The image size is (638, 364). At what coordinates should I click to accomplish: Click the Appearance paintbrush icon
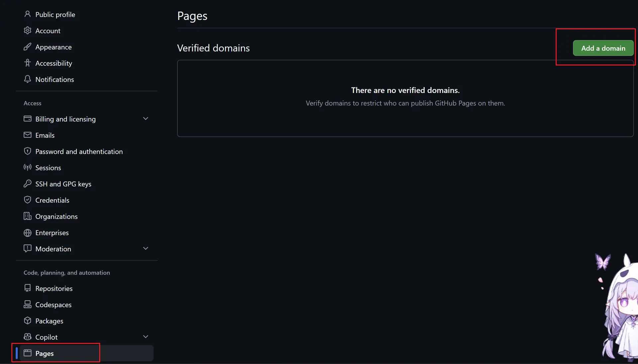pyautogui.click(x=28, y=47)
